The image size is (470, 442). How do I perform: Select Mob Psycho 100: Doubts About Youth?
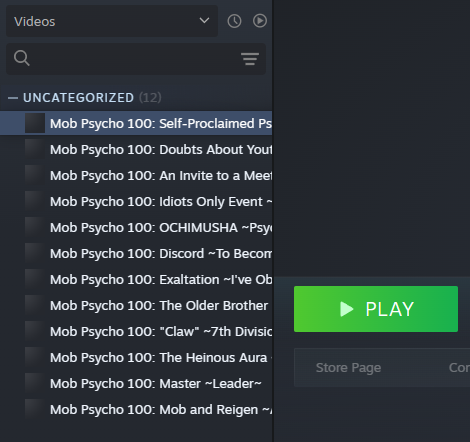tap(136, 149)
